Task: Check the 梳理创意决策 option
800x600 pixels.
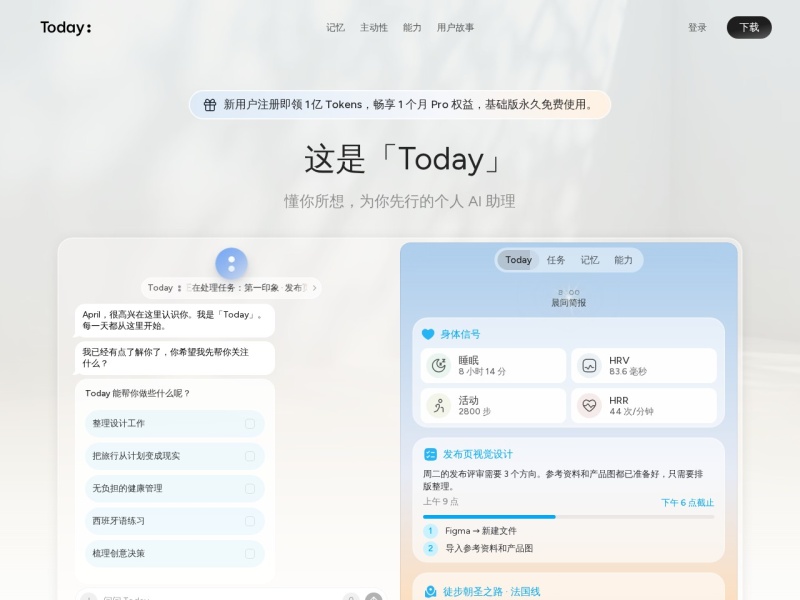Action: pos(249,554)
